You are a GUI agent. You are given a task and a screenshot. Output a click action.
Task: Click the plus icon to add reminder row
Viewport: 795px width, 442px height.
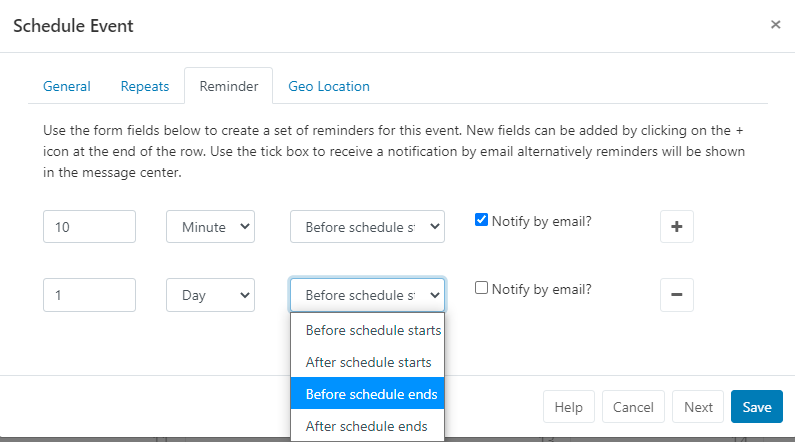[676, 227]
